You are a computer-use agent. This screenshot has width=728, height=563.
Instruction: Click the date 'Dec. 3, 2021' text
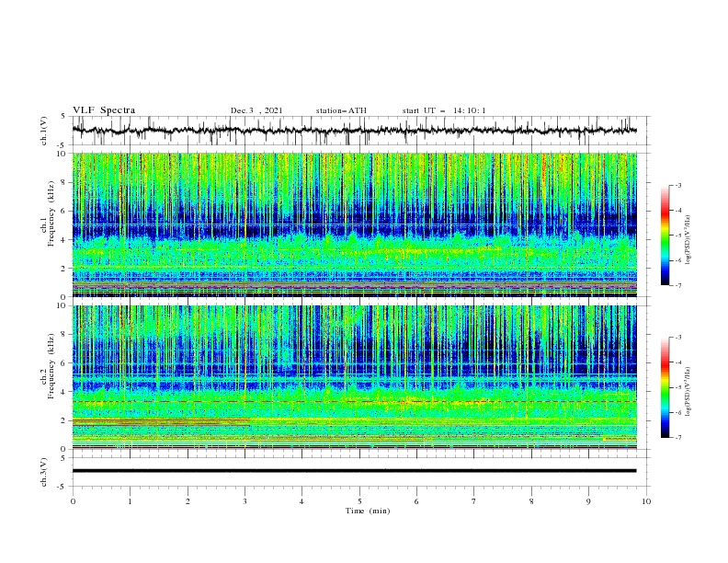(x=256, y=110)
